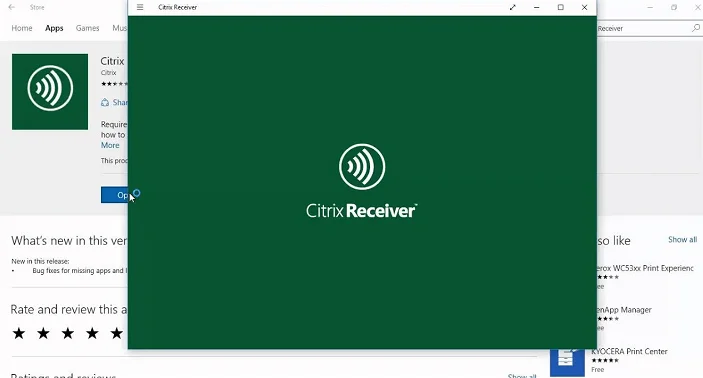
Task: Rate the app one star
Action: click(19, 333)
